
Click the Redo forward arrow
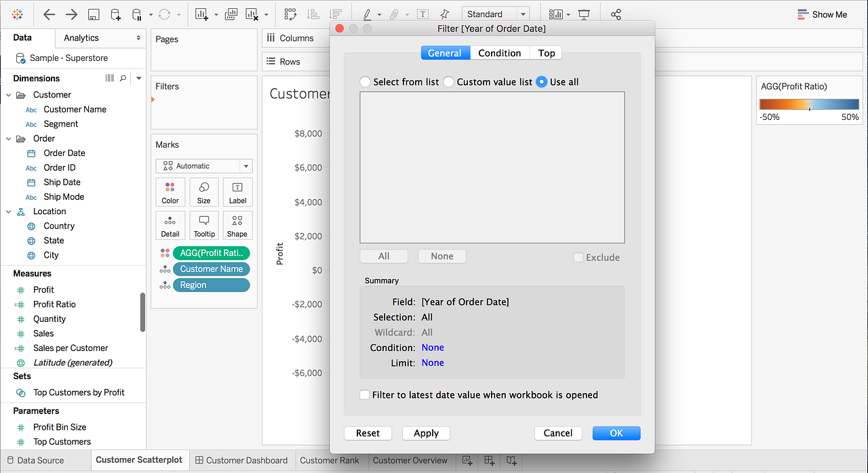(71, 14)
